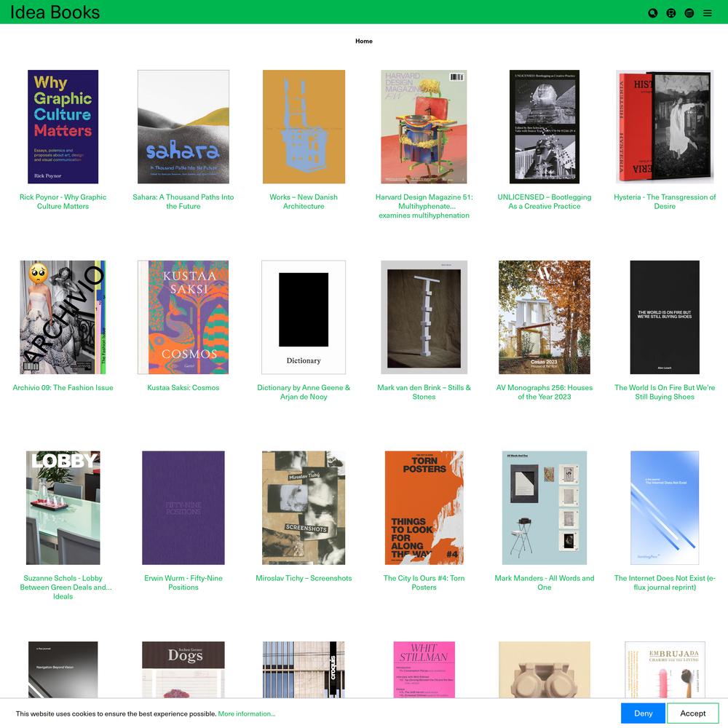Open 'The Internet Does Not Exist' title link
728x728 pixels.
click(x=665, y=582)
